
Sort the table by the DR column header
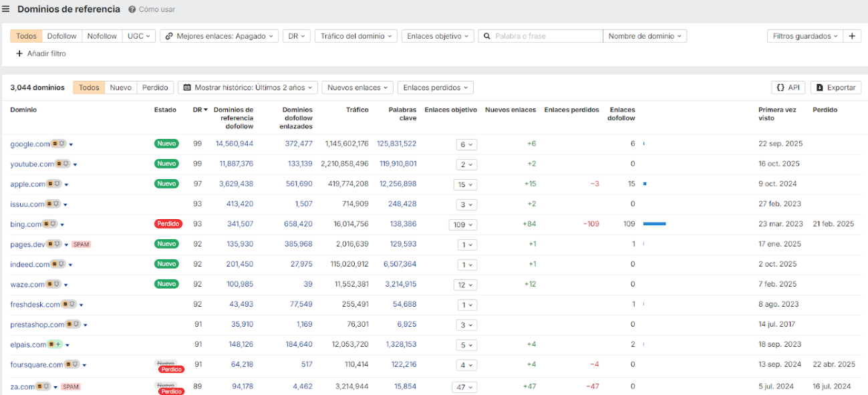(199, 110)
